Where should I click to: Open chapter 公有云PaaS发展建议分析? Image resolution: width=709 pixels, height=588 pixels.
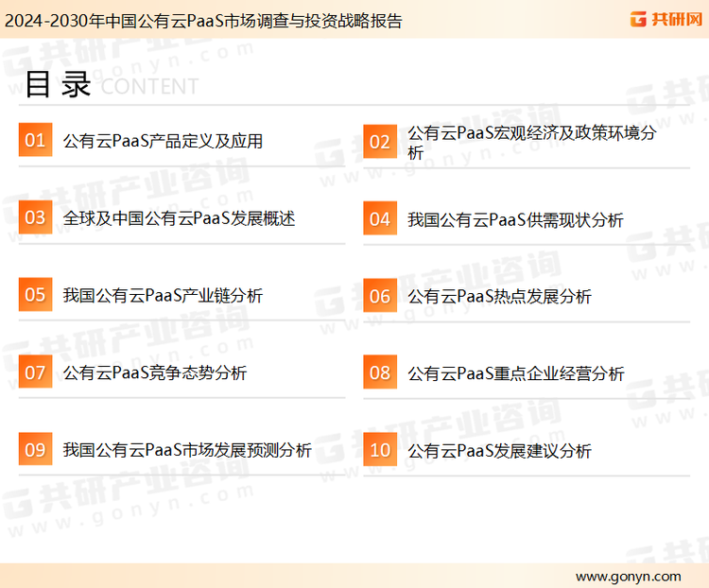[500, 451]
